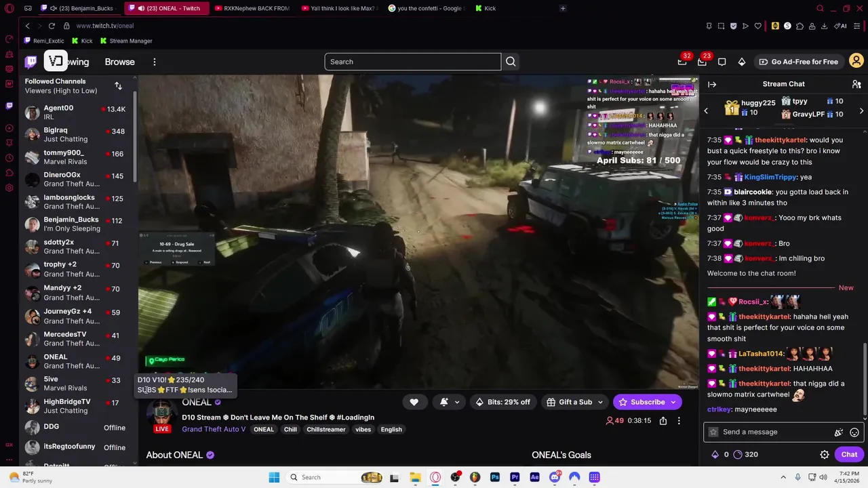
Task: Click the English tag
Action: pos(391,430)
